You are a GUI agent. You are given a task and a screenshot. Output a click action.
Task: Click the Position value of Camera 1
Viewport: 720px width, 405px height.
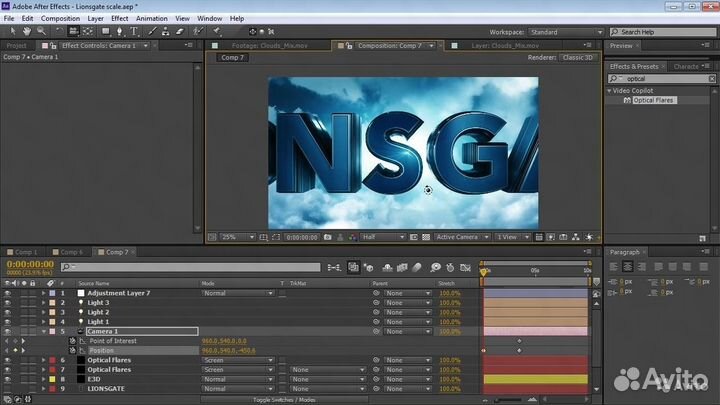(229, 350)
